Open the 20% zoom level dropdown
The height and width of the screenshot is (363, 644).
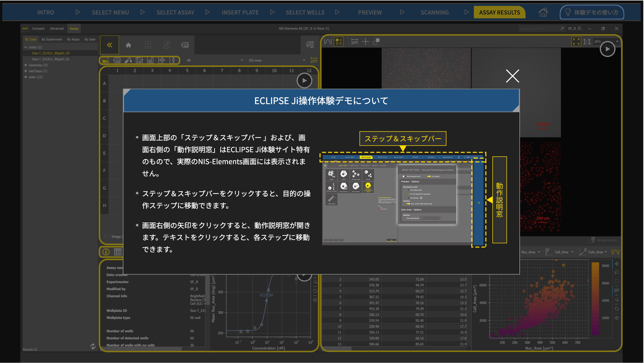pos(606,41)
